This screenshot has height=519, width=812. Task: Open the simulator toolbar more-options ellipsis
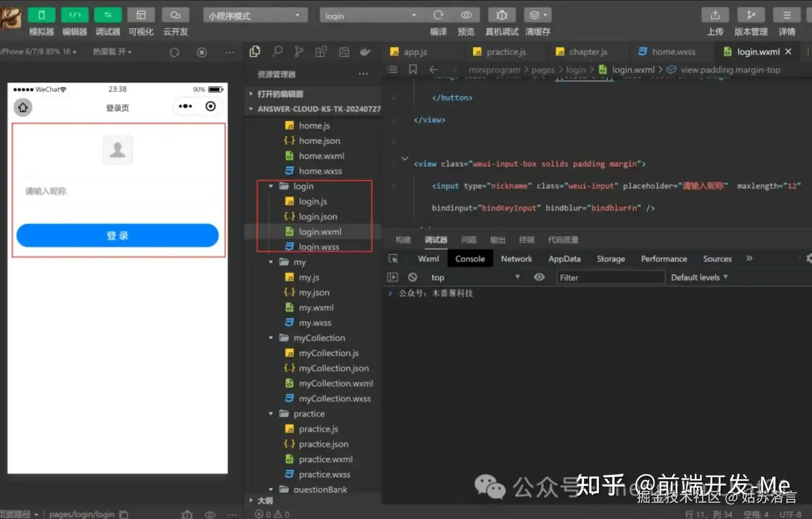pos(230,52)
